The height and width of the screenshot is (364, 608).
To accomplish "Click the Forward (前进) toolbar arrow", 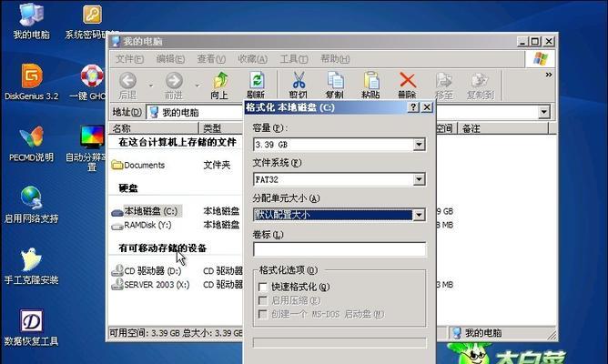I will 174,86.
